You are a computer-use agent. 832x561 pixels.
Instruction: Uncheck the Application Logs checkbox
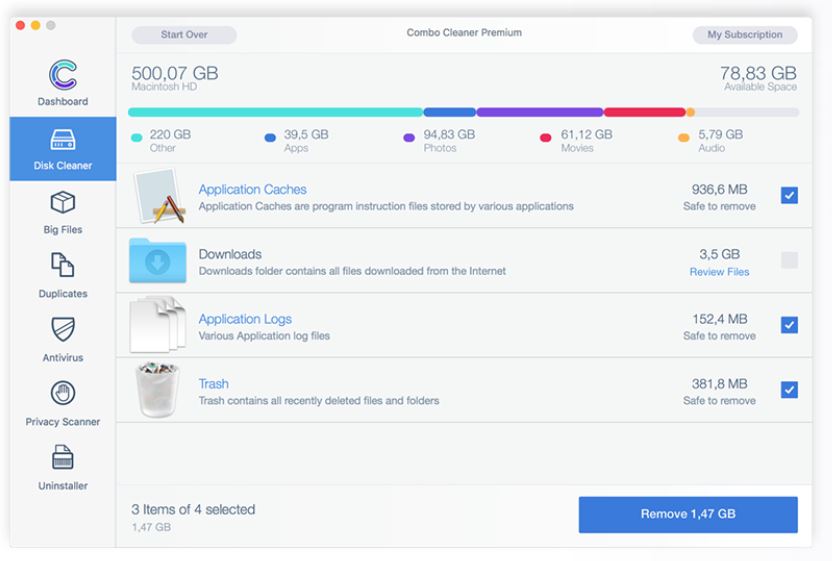tap(789, 325)
